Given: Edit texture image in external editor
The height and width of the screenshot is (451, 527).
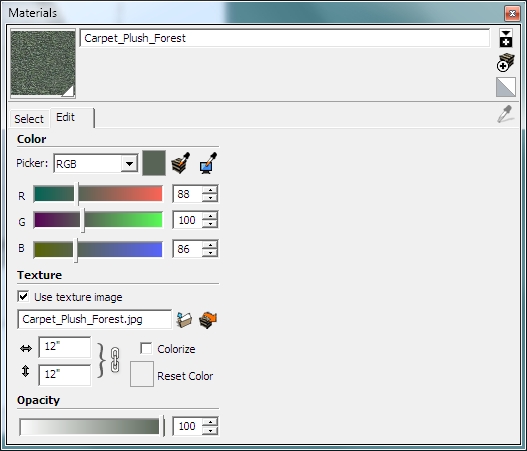Looking at the screenshot, I should 208,320.
